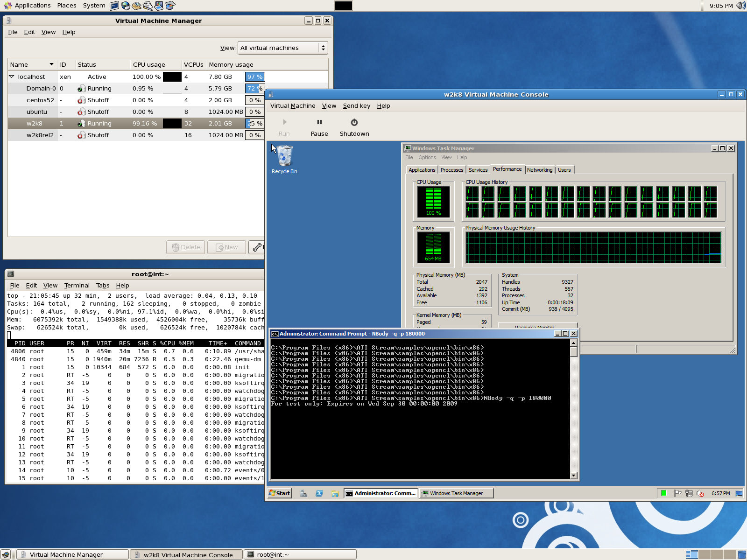Click the Windows Start button
This screenshot has width=747, height=560.
click(x=280, y=493)
